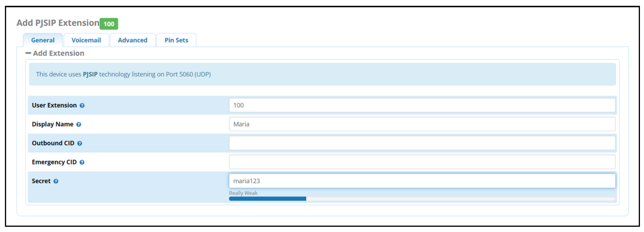Click the help icon beside User Extension
Viewport: 644px width, 232px height.
coord(82,105)
